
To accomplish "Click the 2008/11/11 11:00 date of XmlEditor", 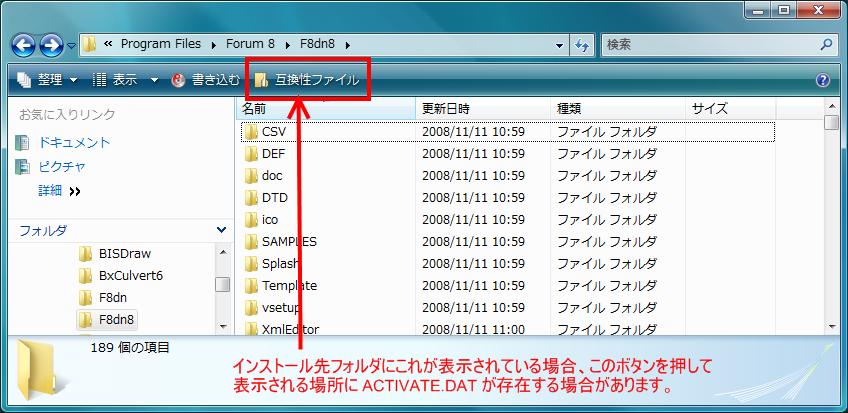I will tap(473, 329).
